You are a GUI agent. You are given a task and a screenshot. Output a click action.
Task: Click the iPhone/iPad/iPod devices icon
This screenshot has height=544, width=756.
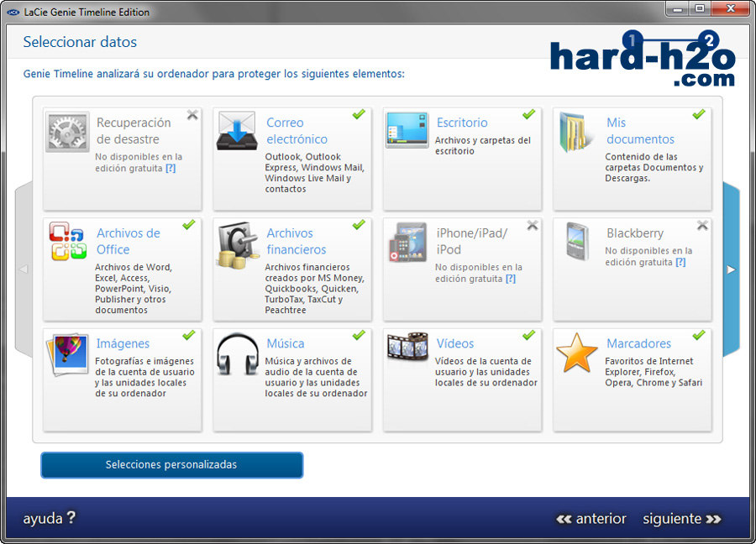coord(408,242)
